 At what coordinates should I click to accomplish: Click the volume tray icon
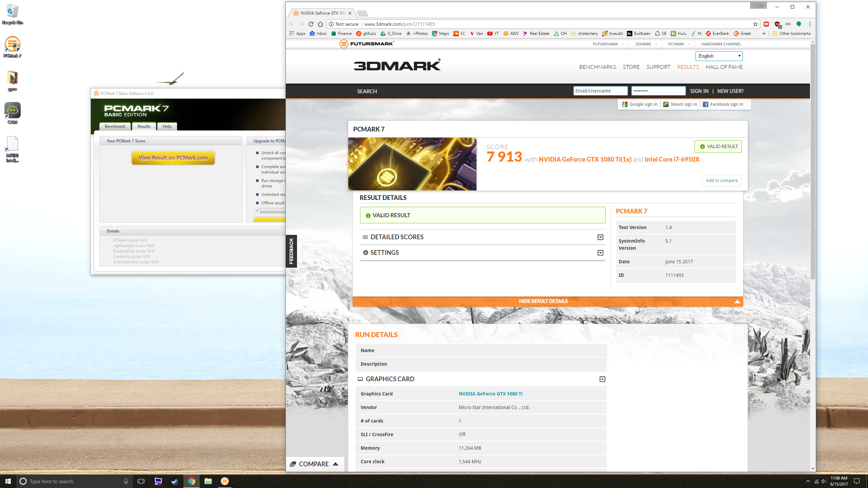coord(824,481)
